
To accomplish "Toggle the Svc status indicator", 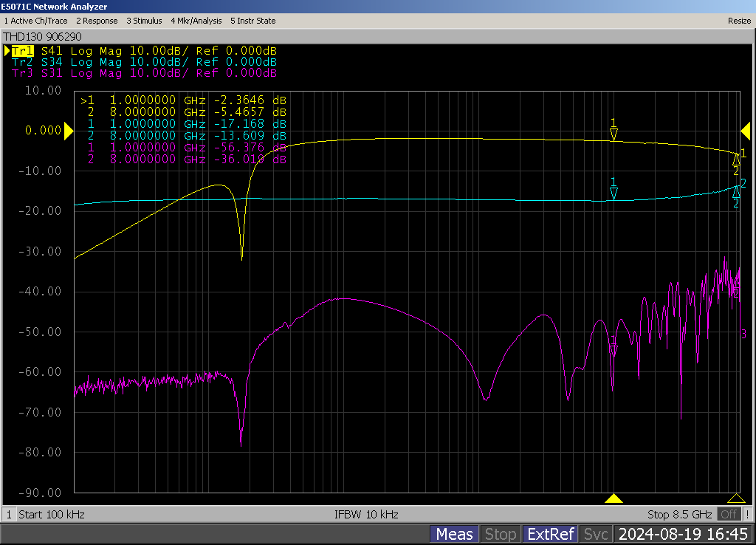I will tap(596, 534).
